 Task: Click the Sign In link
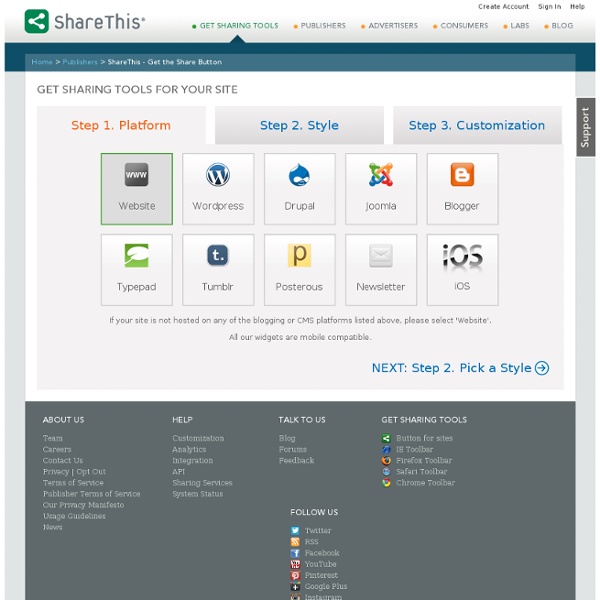(x=549, y=7)
